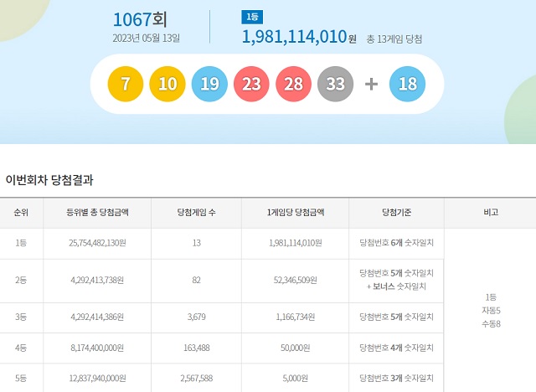Click the prize amount 1,981,114,010원 in header
Viewport: 536px width, 392px height.
[x=299, y=37]
